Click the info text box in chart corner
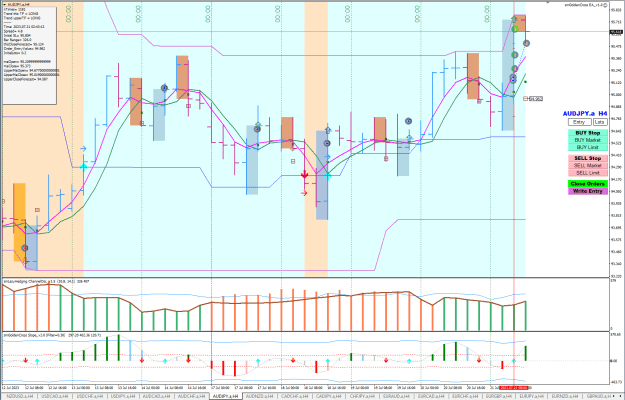The height and width of the screenshot is (400, 625). click(x=29, y=55)
